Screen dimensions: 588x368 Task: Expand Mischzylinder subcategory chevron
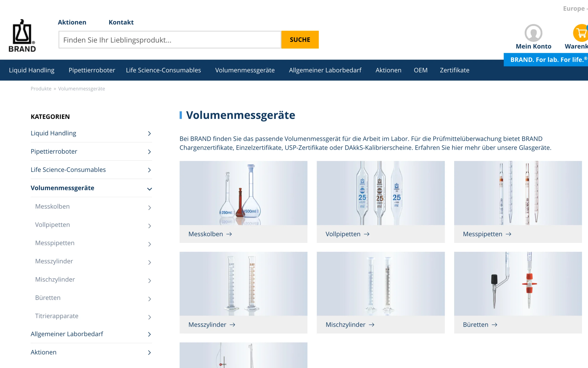[150, 281]
